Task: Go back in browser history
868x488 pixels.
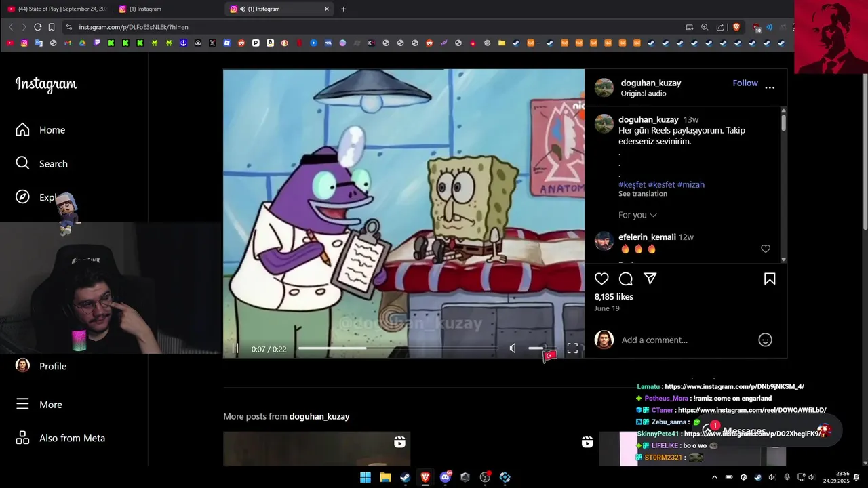Action: tap(10, 27)
